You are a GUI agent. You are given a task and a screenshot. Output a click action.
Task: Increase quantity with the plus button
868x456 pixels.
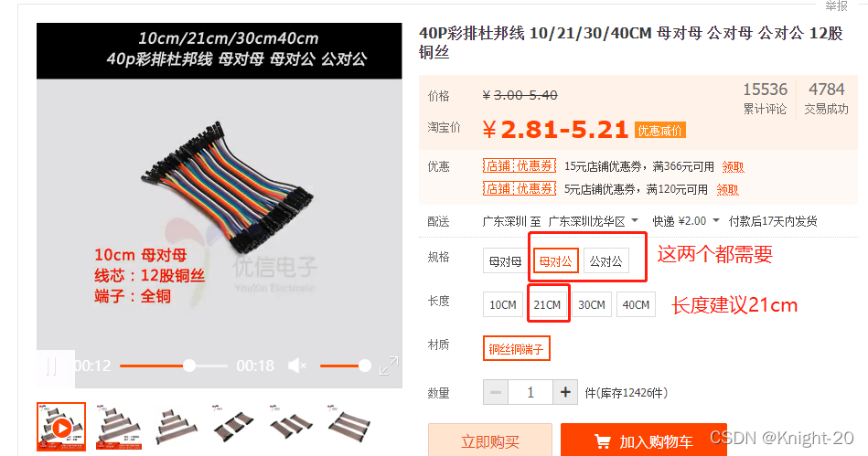click(565, 392)
